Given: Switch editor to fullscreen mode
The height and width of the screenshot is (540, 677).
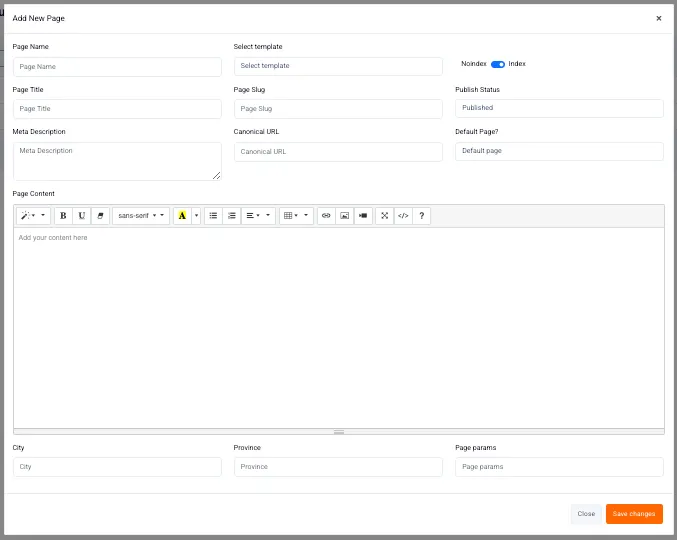Looking at the screenshot, I should [385, 215].
